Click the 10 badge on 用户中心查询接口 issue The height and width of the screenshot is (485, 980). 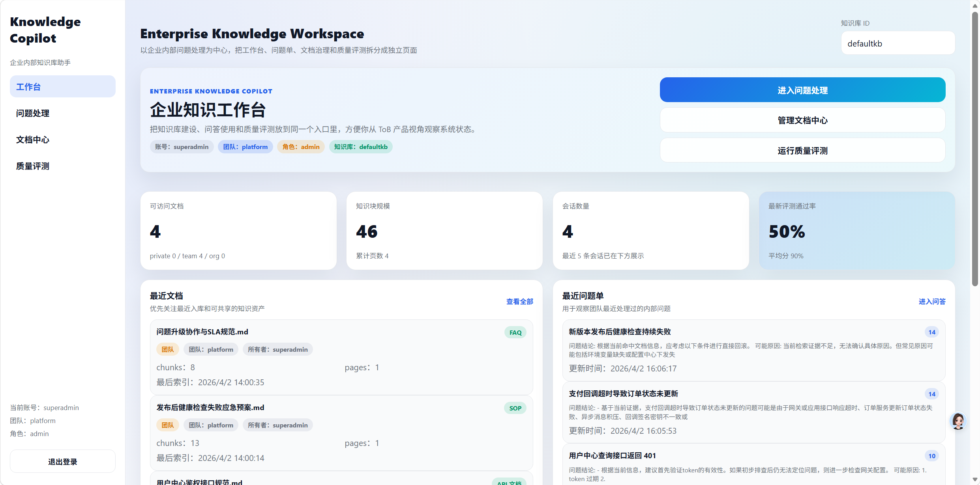click(x=931, y=456)
